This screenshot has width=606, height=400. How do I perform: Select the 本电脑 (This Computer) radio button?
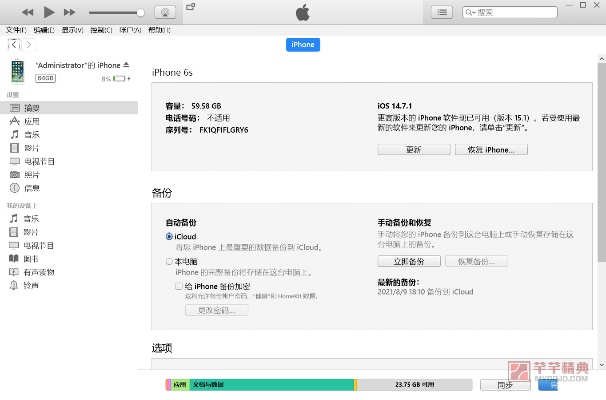169,261
